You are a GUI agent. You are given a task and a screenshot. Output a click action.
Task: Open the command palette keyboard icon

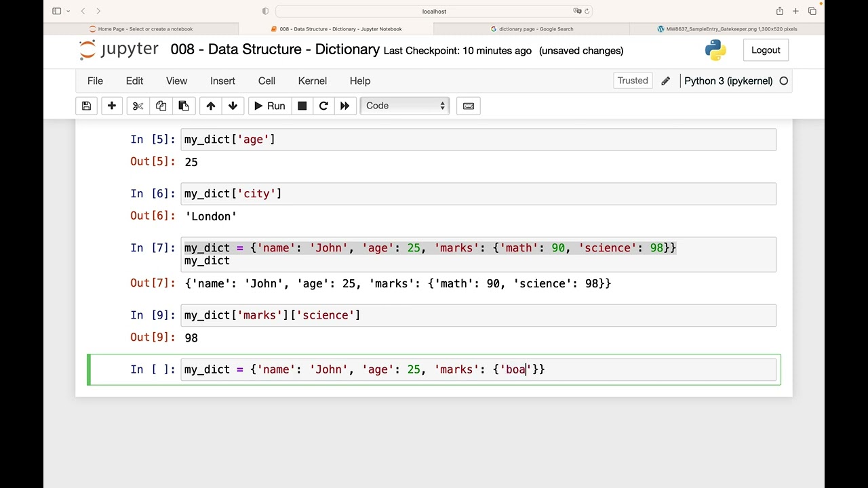coord(468,106)
